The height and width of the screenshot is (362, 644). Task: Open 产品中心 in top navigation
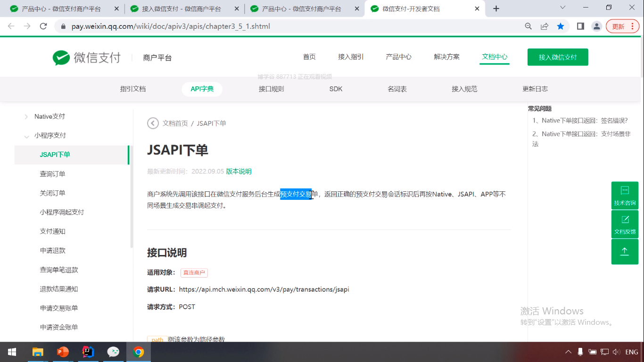click(x=399, y=57)
